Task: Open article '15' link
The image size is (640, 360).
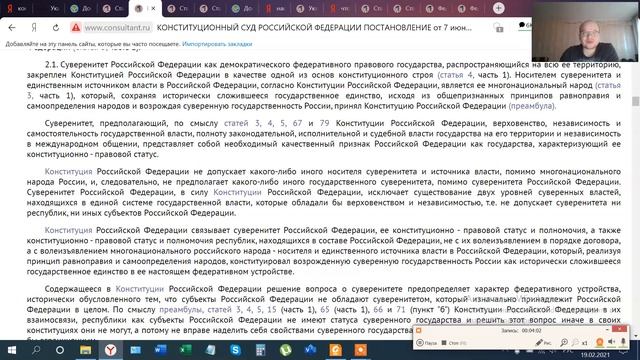Action: (272, 309)
